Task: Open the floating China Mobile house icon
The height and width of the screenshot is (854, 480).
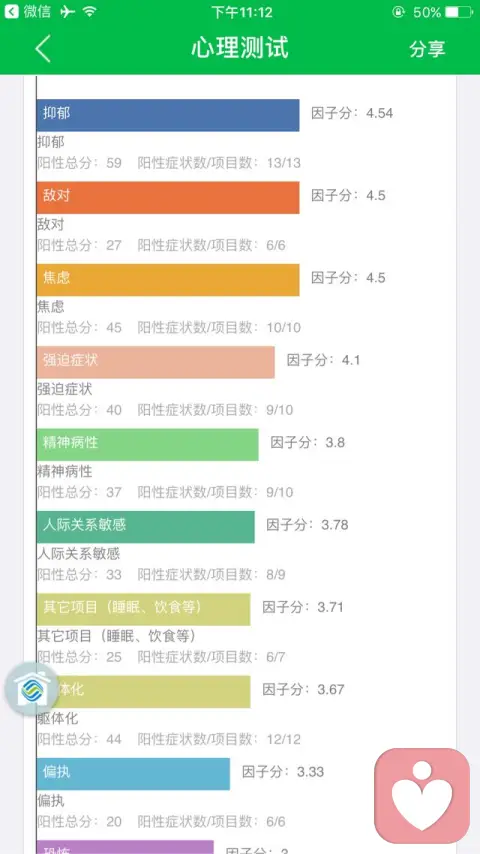Action: point(32,690)
